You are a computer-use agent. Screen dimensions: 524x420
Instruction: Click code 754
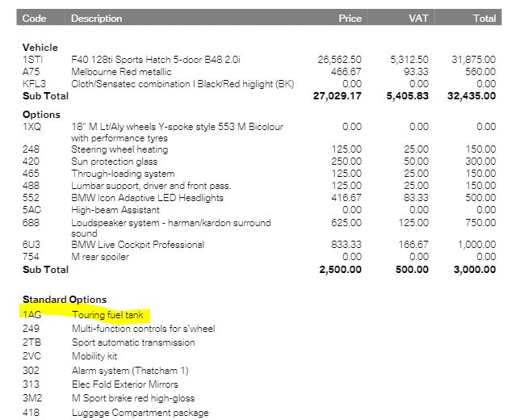[31, 257]
